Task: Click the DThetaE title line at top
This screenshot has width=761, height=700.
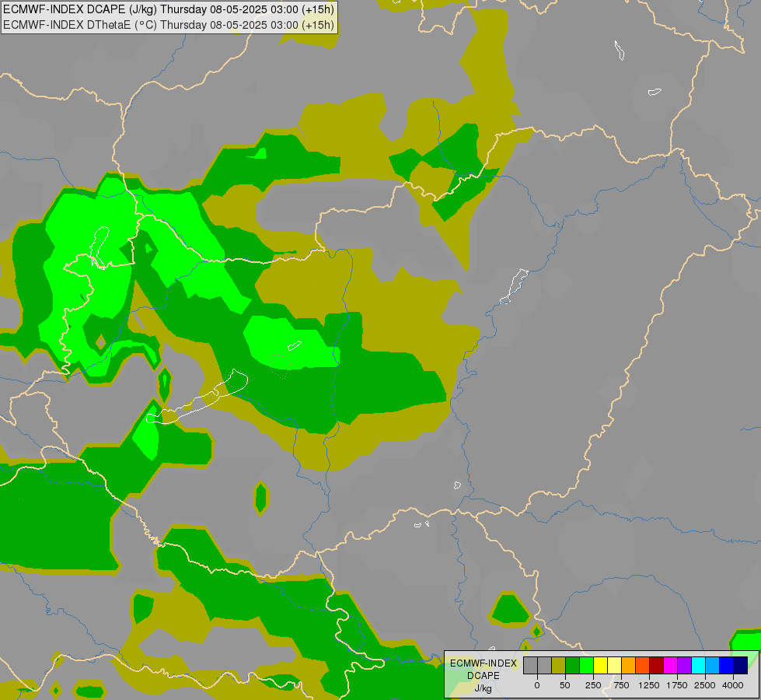Action: coord(169,25)
